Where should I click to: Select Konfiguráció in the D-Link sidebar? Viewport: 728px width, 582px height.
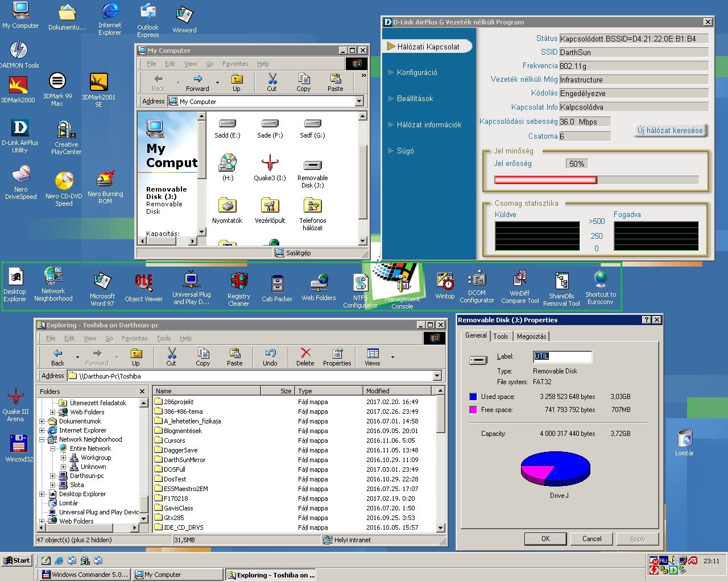pyautogui.click(x=417, y=72)
